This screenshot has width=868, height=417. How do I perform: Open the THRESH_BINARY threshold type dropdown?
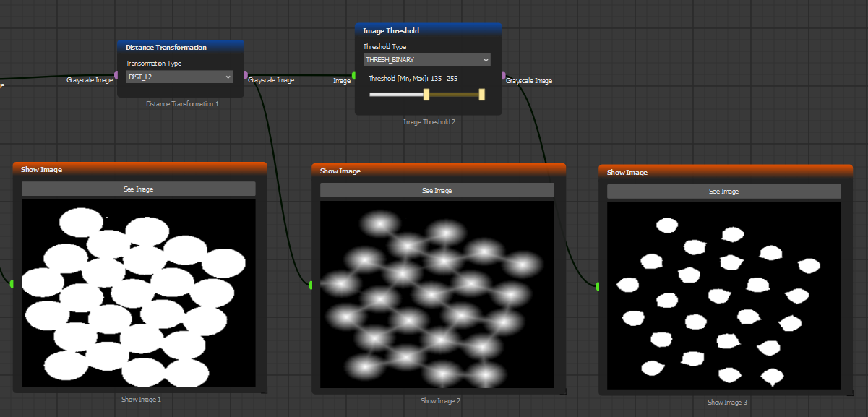point(426,60)
